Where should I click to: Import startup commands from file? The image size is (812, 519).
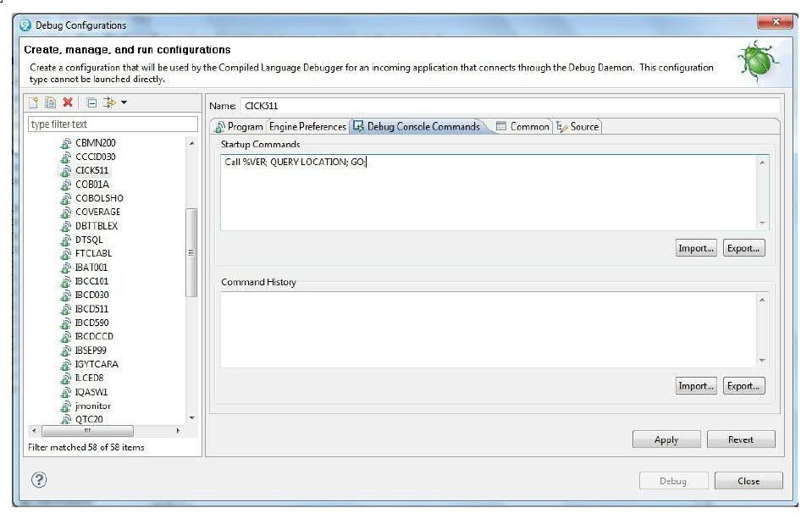pyautogui.click(x=696, y=248)
